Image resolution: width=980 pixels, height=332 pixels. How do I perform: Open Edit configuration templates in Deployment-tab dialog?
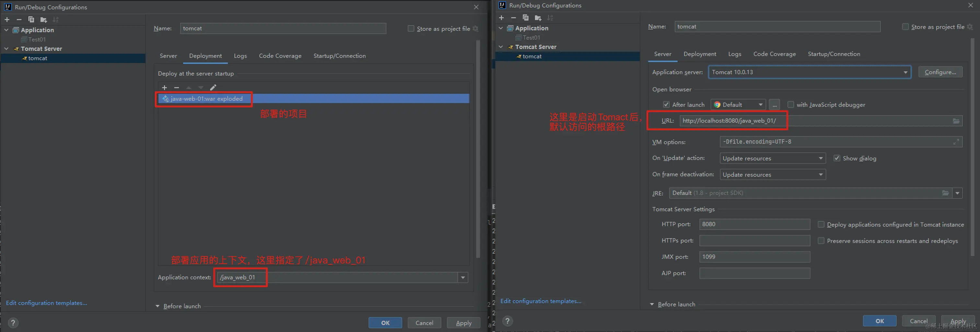coord(46,303)
